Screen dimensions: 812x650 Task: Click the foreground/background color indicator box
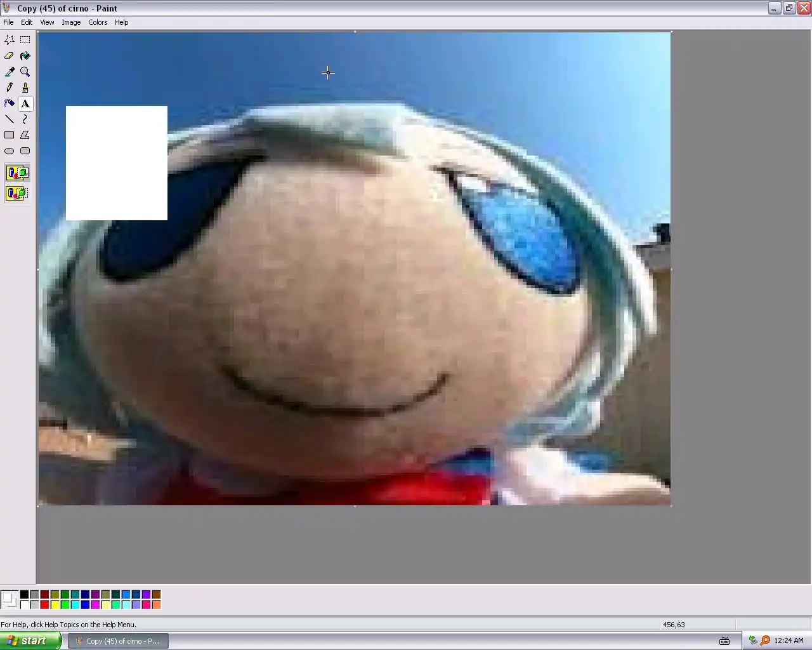coord(10,600)
